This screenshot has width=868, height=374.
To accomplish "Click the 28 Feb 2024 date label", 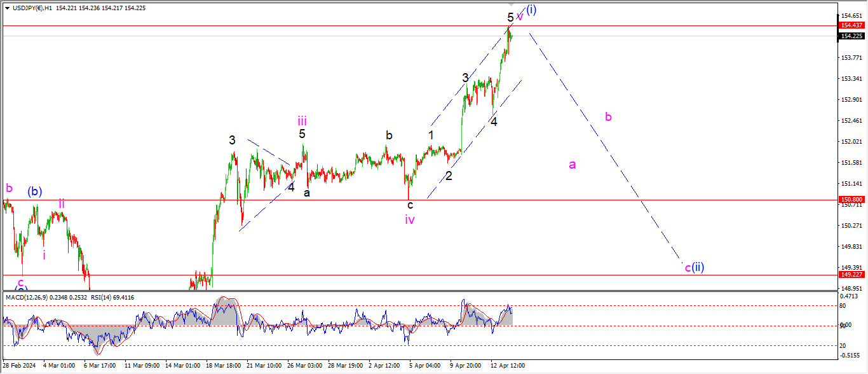I will pos(19,366).
